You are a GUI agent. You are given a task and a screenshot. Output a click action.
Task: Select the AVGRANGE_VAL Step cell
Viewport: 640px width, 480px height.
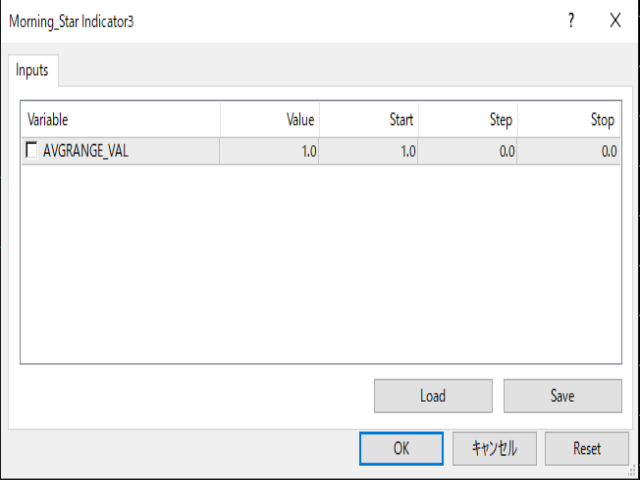point(468,151)
